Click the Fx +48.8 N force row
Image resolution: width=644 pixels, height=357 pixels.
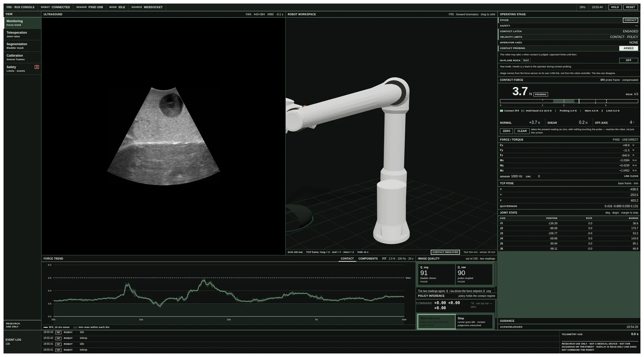click(569, 145)
